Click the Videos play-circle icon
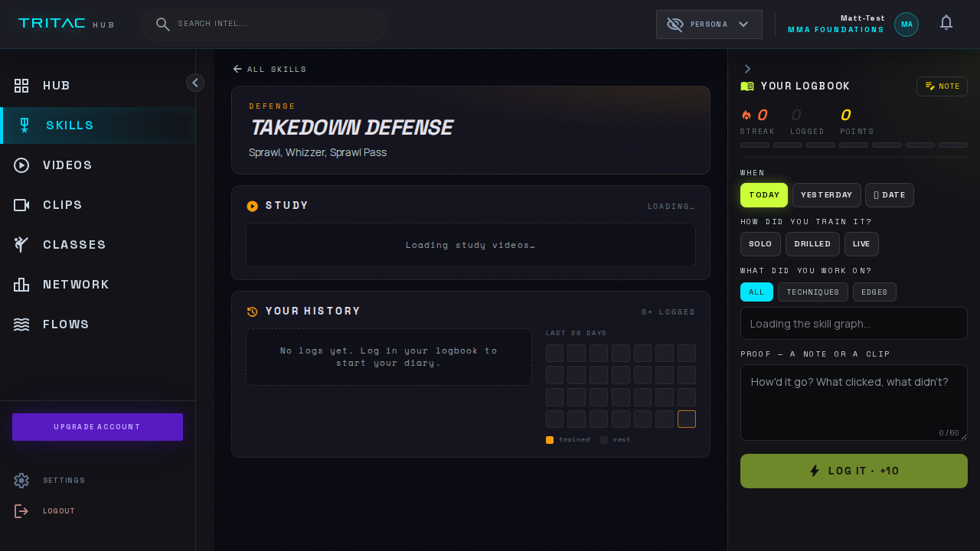The image size is (980, 551). [x=21, y=165]
